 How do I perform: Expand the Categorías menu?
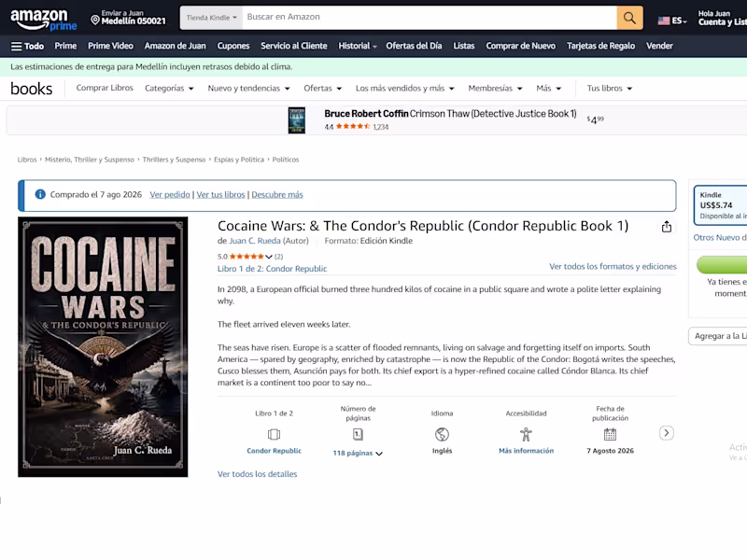[x=169, y=88]
